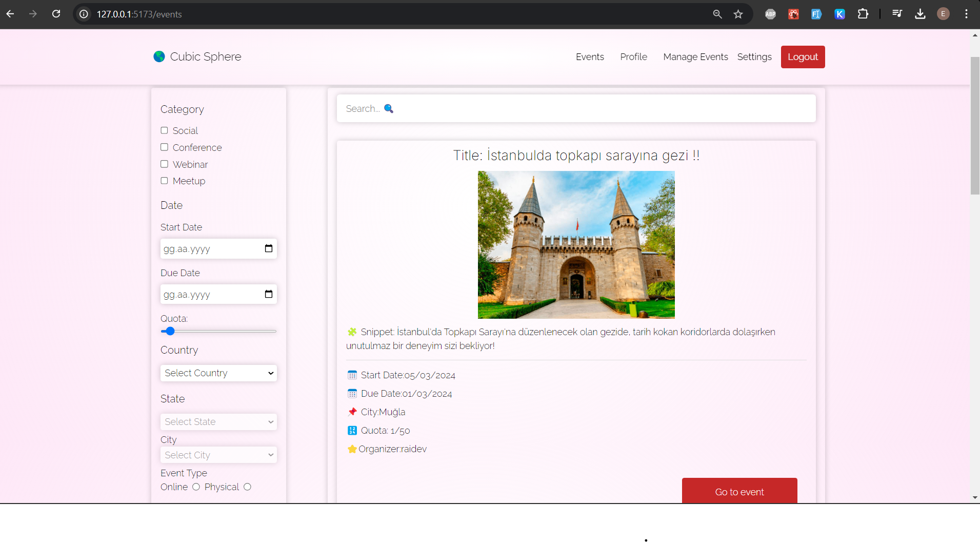The height and width of the screenshot is (542, 980).
Task: Click the red Logout button
Action: 803,57
